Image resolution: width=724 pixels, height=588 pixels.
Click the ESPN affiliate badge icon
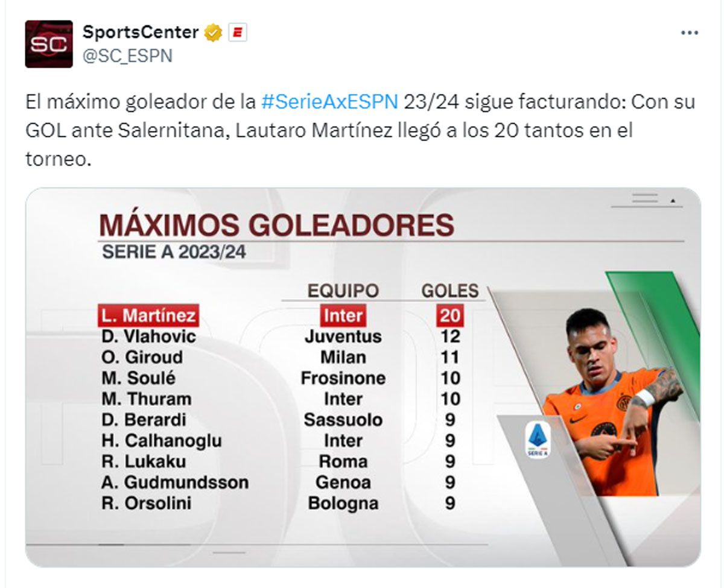238,33
